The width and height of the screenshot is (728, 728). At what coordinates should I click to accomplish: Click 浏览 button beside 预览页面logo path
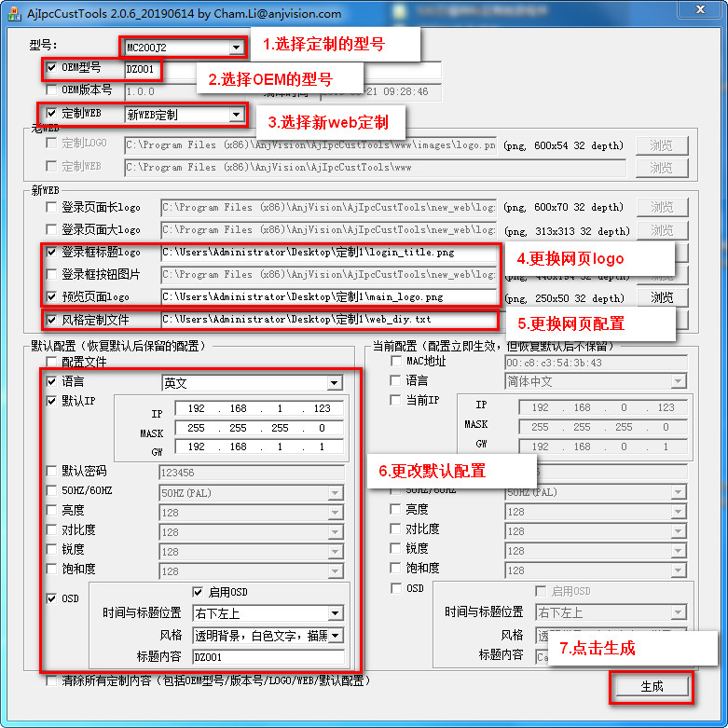pos(662,297)
